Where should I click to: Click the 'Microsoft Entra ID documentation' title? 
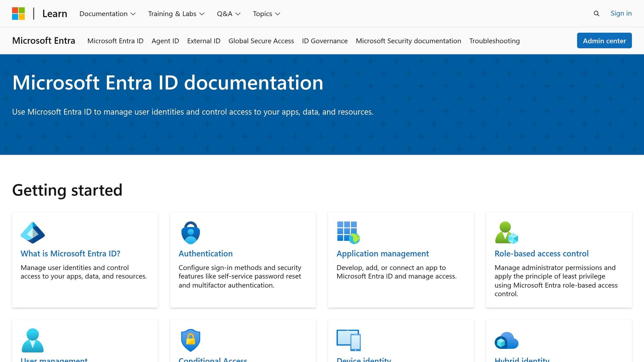click(168, 83)
